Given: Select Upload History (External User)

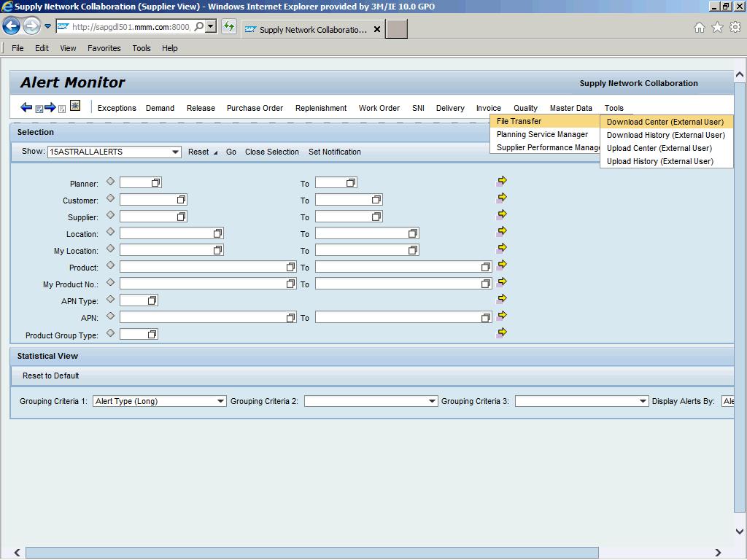Looking at the screenshot, I should tap(666, 161).
